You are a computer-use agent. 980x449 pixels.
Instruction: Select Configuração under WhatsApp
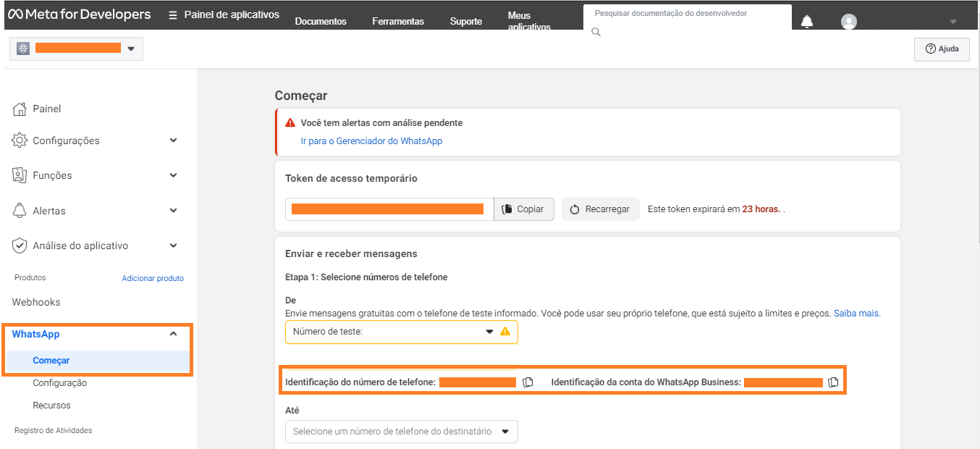point(60,383)
